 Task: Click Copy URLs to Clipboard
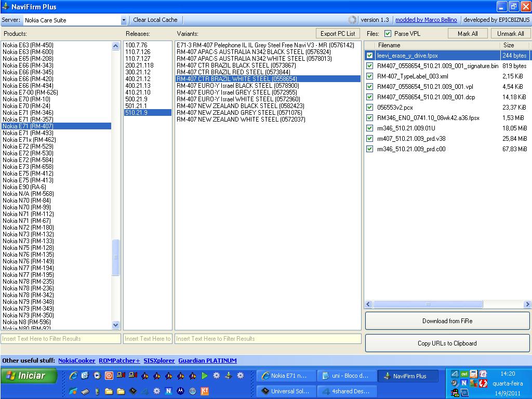447,343
